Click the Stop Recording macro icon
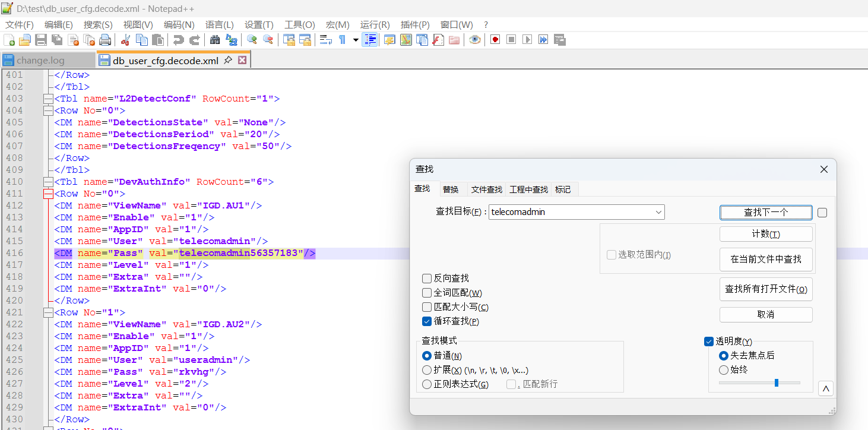Image resolution: width=868 pixels, height=430 pixels. (x=511, y=40)
